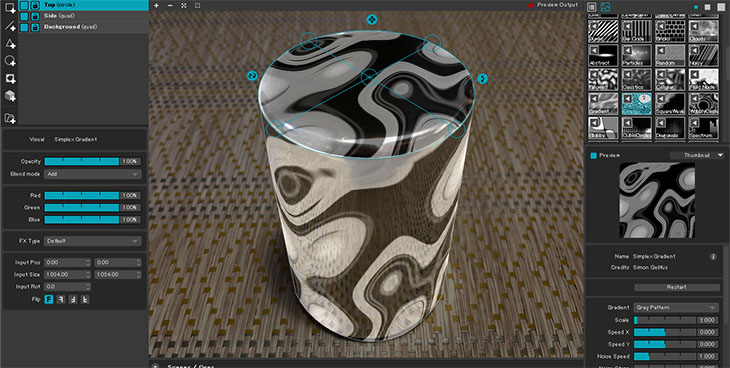
Task: Select the add triangle surface tool
Action: (10, 43)
